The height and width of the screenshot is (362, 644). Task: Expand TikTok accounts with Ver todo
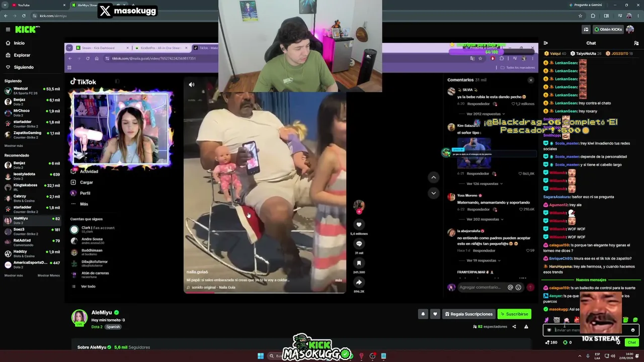(83, 287)
